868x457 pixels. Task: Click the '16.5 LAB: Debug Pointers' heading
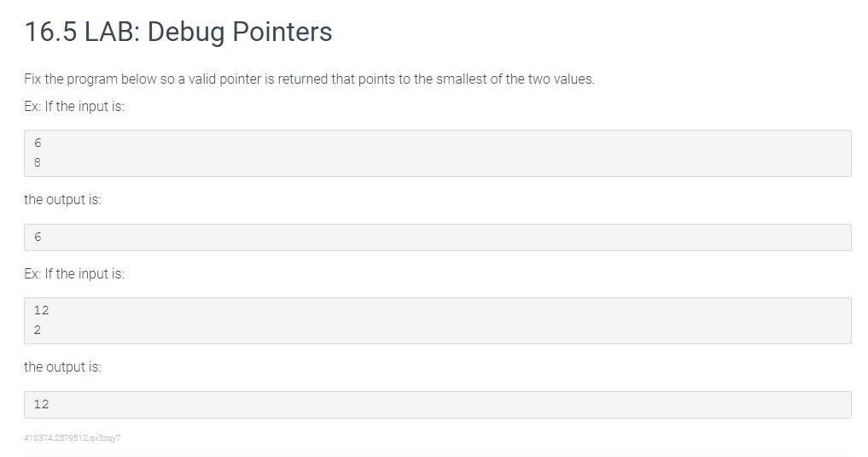pyautogui.click(x=178, y=32)
